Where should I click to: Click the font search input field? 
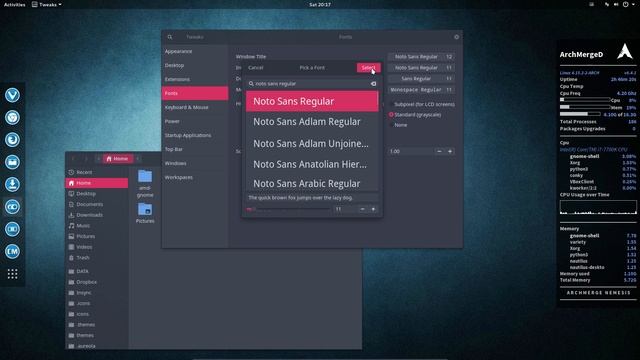coord(312,84)
